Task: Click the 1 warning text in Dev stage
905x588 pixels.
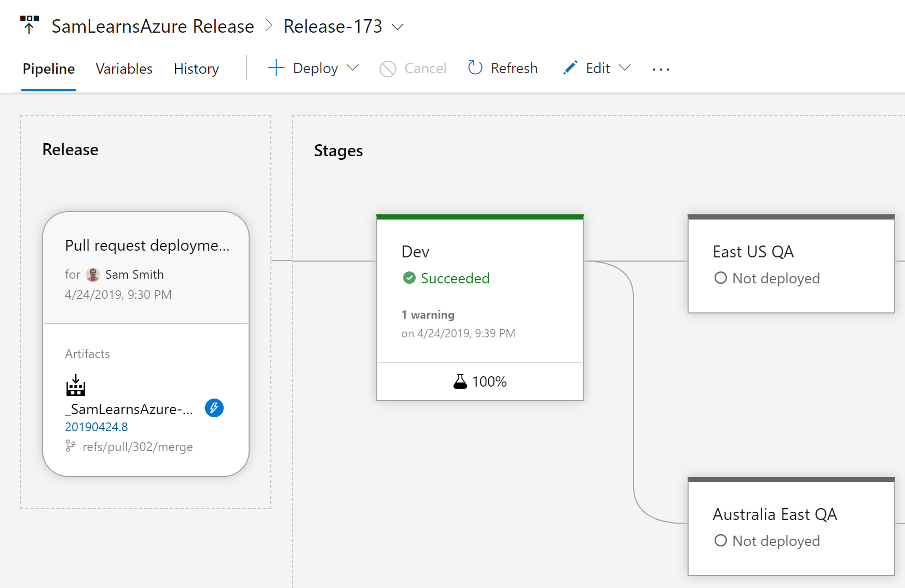Action: tap(428, 314)
